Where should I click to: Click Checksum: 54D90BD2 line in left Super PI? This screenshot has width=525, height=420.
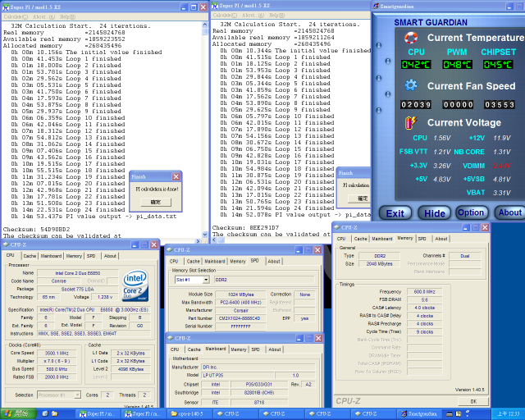36,230
